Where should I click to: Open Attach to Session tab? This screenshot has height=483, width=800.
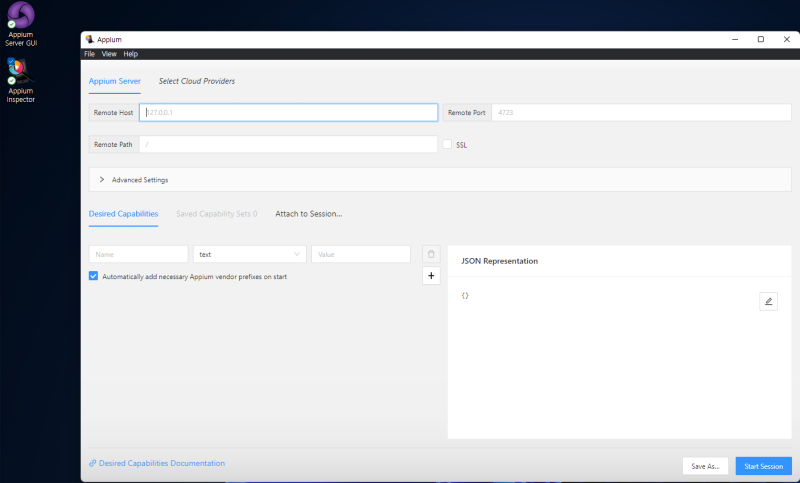click(309, 214)
